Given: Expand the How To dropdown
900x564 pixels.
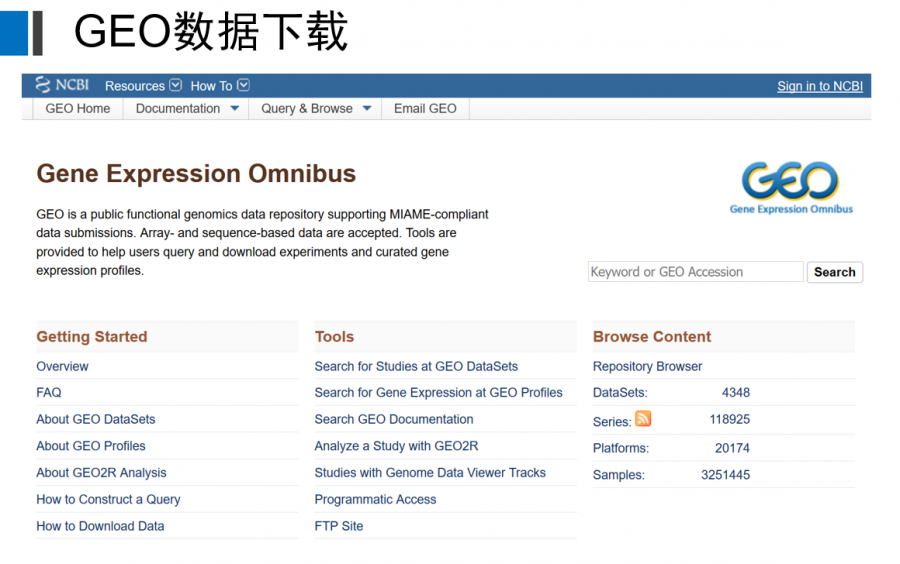Looking at the screenshot, I should click(x=219, y=86).
